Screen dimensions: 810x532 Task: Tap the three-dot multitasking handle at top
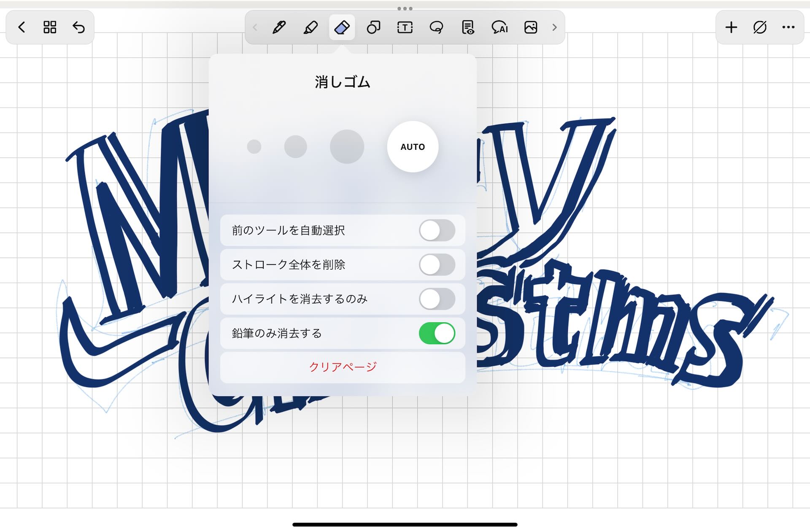405,8
